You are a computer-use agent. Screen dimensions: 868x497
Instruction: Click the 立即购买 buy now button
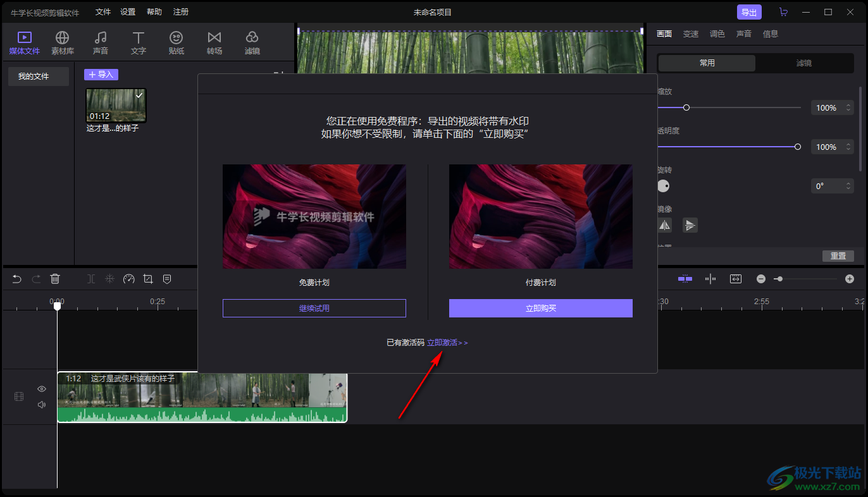tap(541, 308)
